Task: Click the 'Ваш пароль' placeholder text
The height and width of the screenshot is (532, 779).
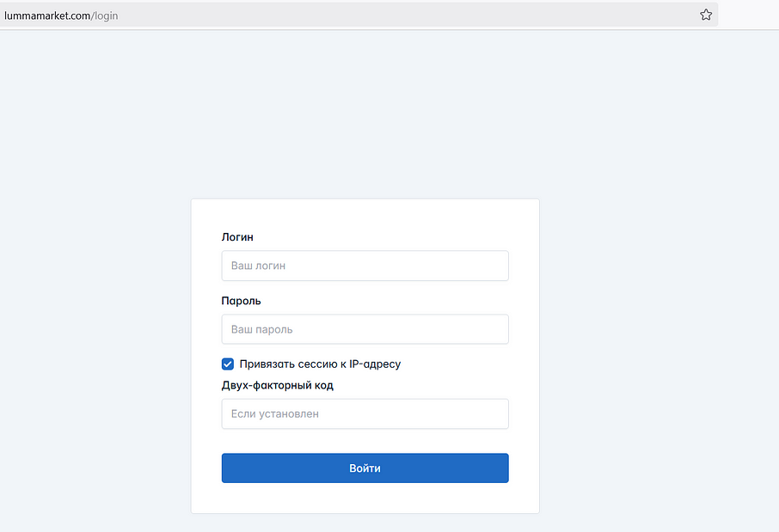Action: point(261,330)
